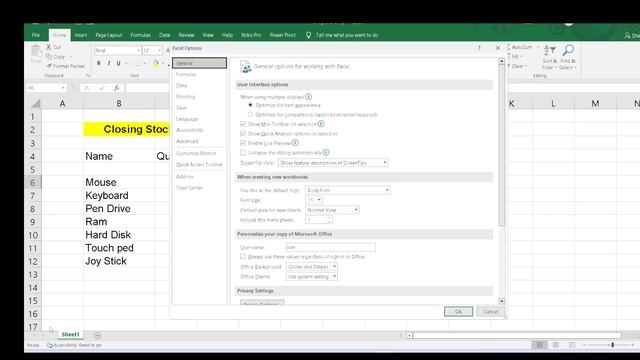Toggle Underline formatting in ribbon
This screenshot has width=640, height=360.
[118, 63]
